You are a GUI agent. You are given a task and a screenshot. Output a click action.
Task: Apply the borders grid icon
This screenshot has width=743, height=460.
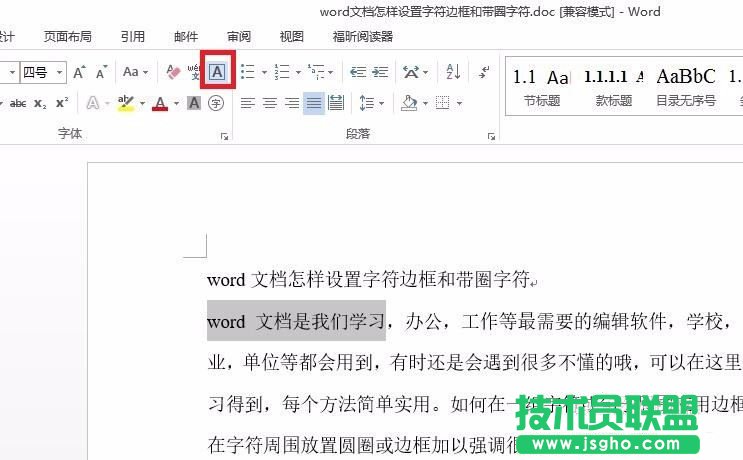tap(443, 103)
